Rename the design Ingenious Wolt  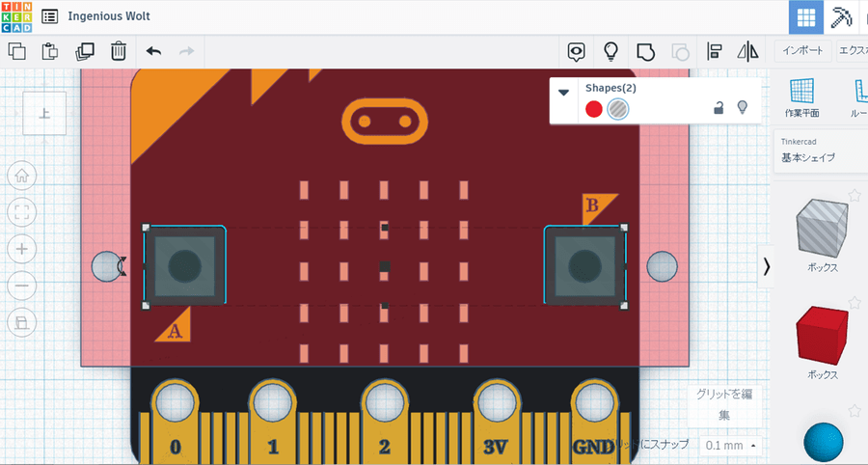click(x=109, y=16)
